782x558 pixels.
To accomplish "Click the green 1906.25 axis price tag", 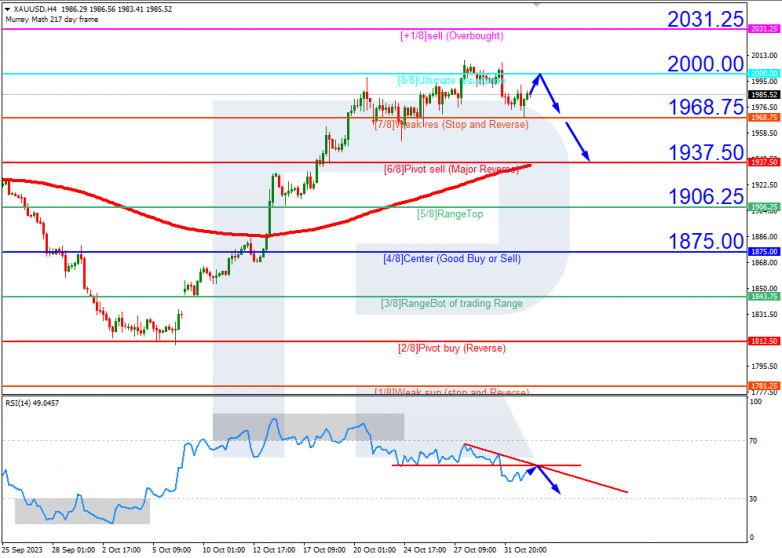I will [764, 206].
